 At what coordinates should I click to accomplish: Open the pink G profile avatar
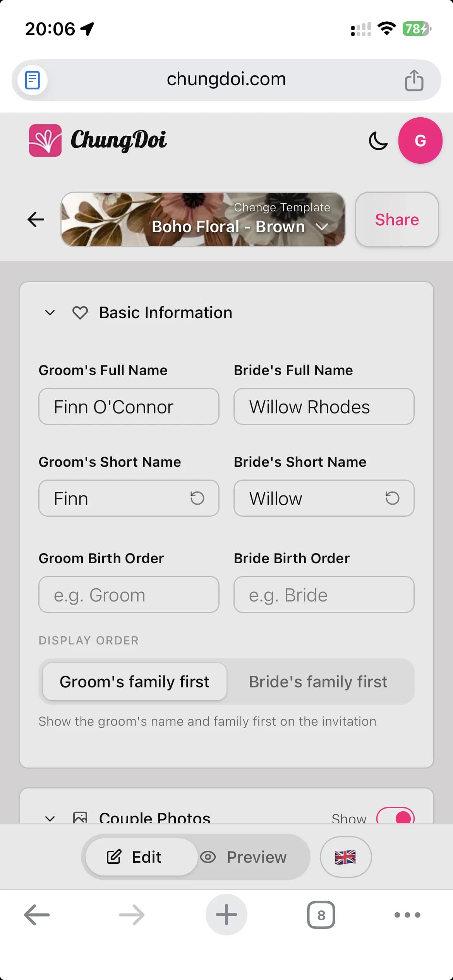click(x=420, y=140)
